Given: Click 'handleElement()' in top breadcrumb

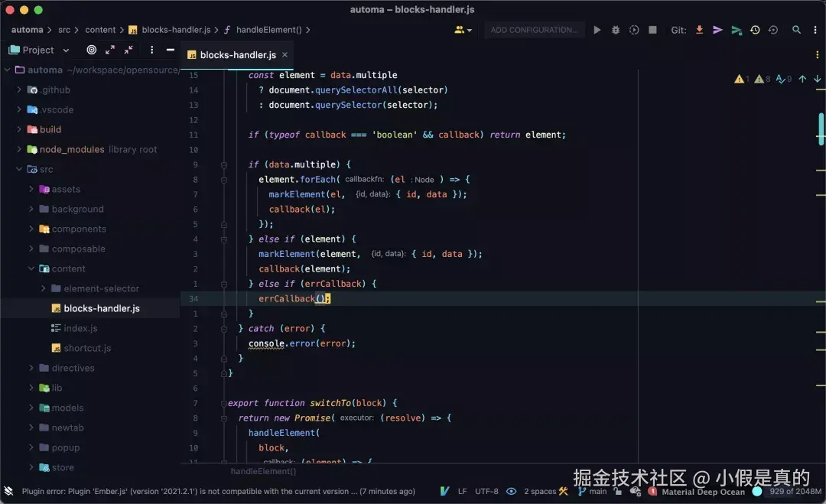Looking at the screenshot, I should (268, 30).
